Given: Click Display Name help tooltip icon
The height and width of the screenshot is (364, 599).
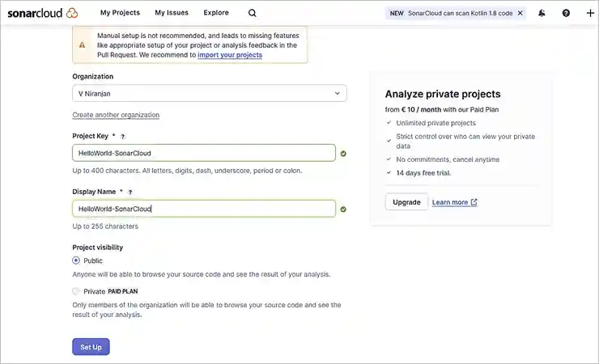Looking at the screenshot, I should click(130, 193).
